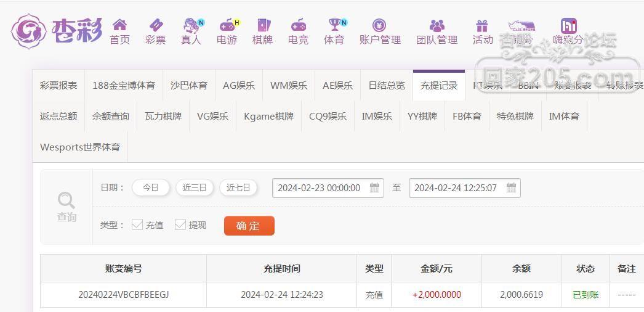Screen dimensions: 644x312
Task: Select the 今日 date filter
Action: click(x=151, y=187)
